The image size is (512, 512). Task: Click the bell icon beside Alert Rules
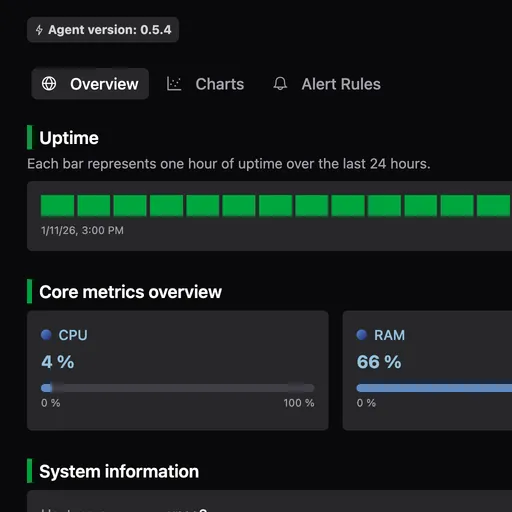click(280, 84)
